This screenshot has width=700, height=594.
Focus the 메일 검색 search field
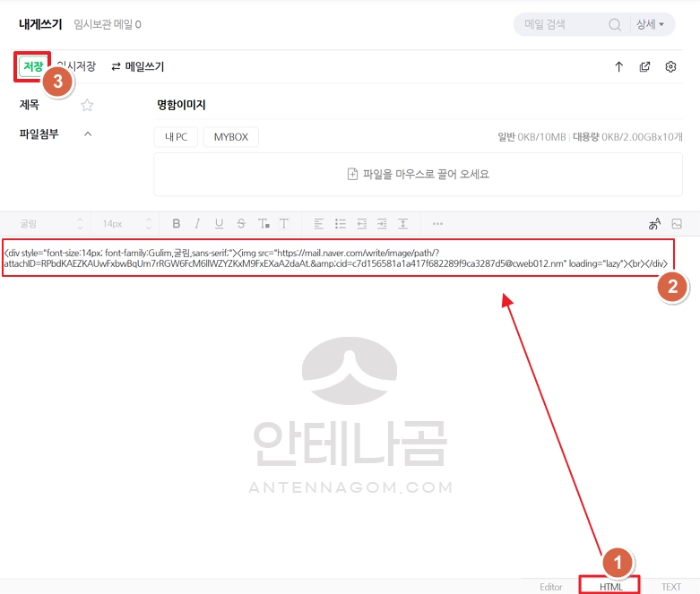[x=563, y=24]
